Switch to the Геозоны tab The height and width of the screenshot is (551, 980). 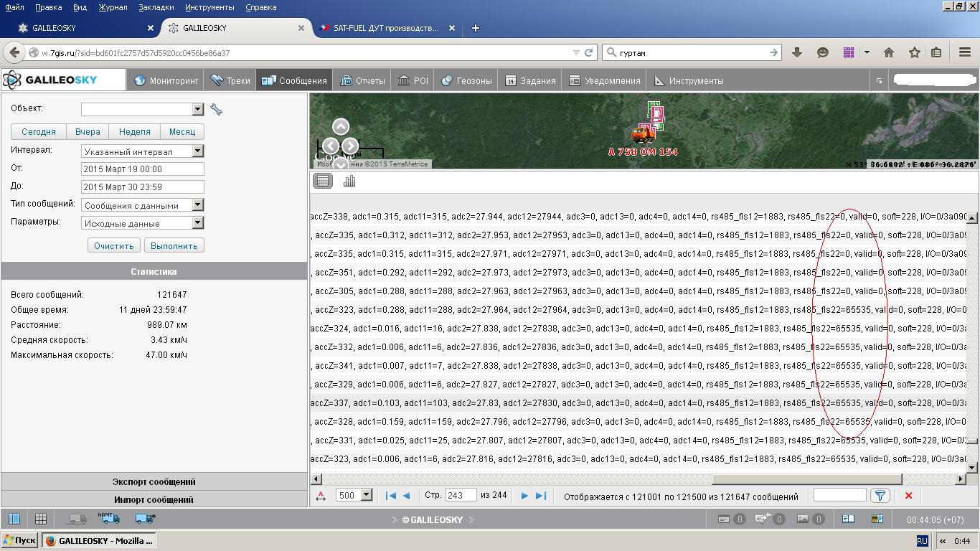(466, 80)
